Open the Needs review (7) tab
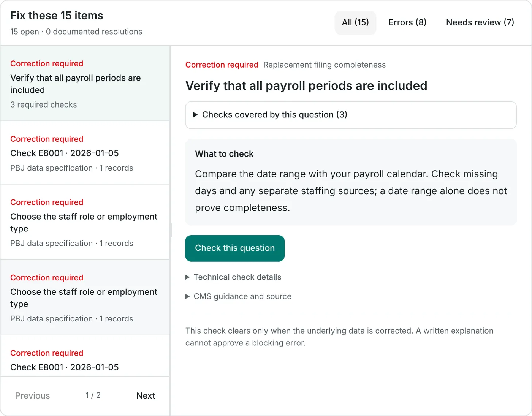This screenshot has height=416, width=532. click(480, 22)
